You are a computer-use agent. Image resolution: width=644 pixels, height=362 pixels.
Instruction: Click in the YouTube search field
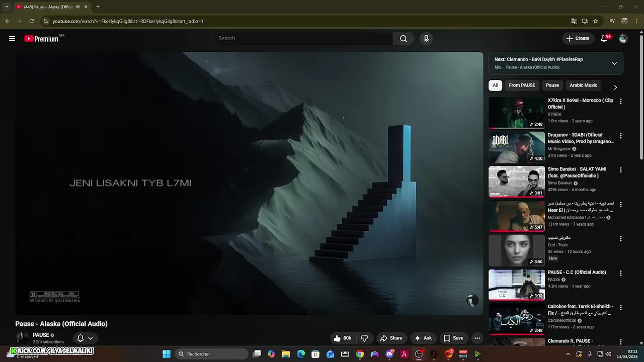click(303, 39)
